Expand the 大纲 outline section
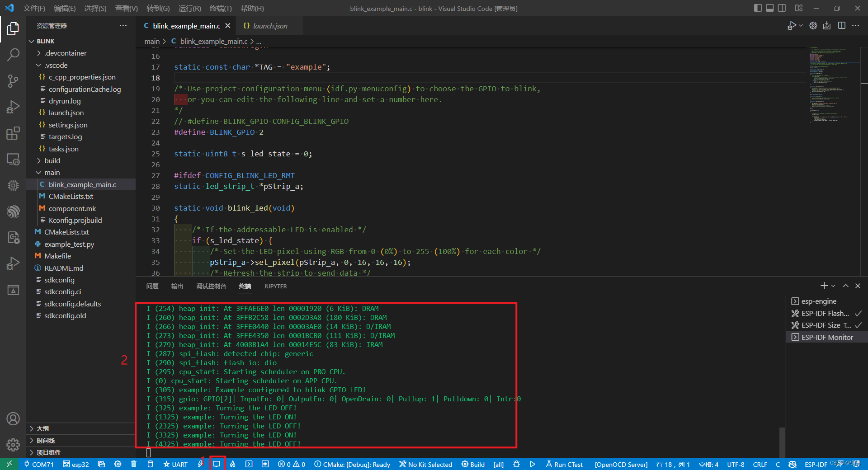 [x=81, y=428]
